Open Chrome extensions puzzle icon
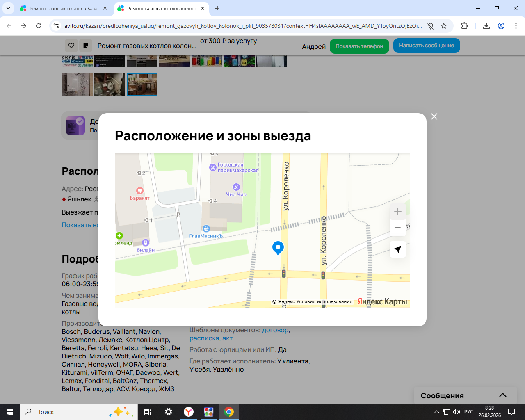 click(464, 26)
